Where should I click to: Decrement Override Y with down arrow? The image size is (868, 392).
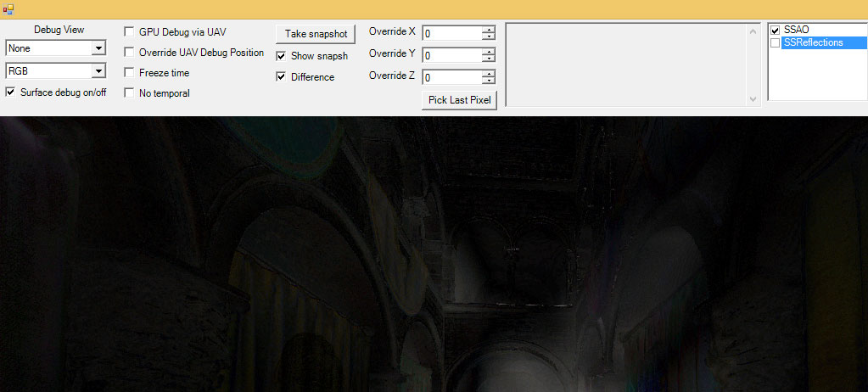[x=488, y=59]
